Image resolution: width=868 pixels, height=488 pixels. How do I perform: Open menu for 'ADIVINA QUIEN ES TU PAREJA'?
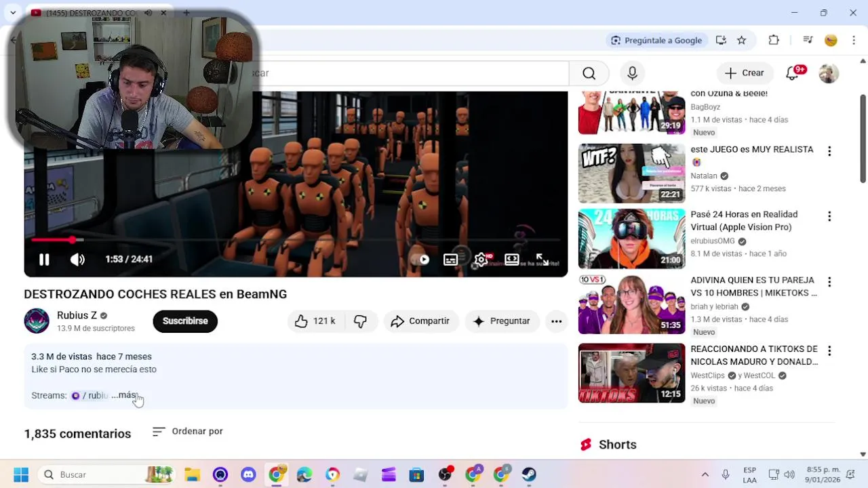829,281
